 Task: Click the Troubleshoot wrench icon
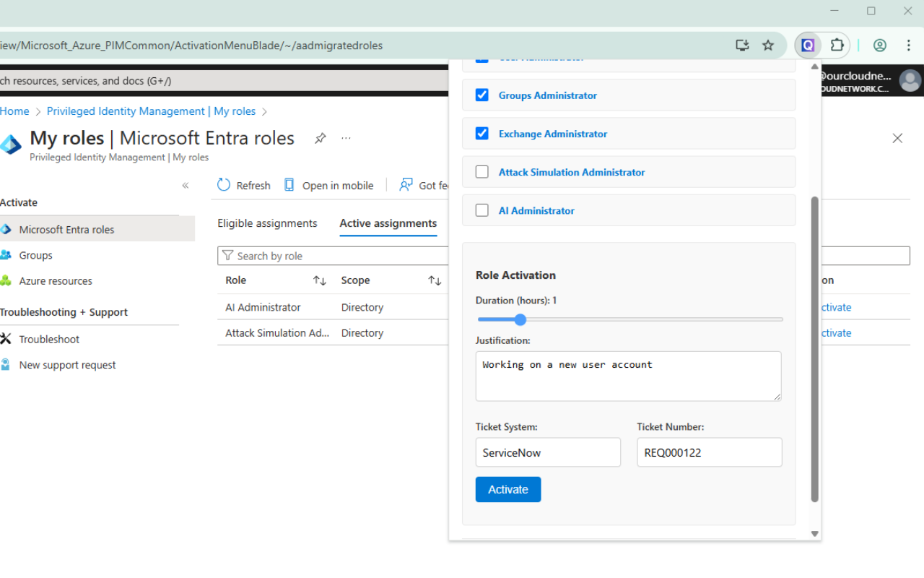click(x=6, y=339)
